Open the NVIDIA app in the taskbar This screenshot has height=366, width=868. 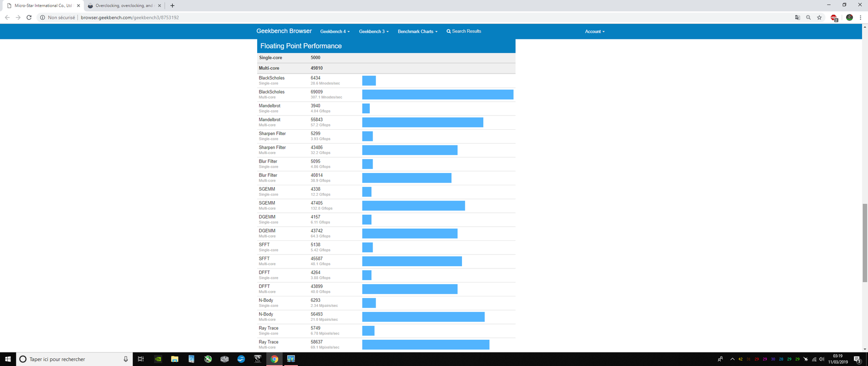coord(158,359)
